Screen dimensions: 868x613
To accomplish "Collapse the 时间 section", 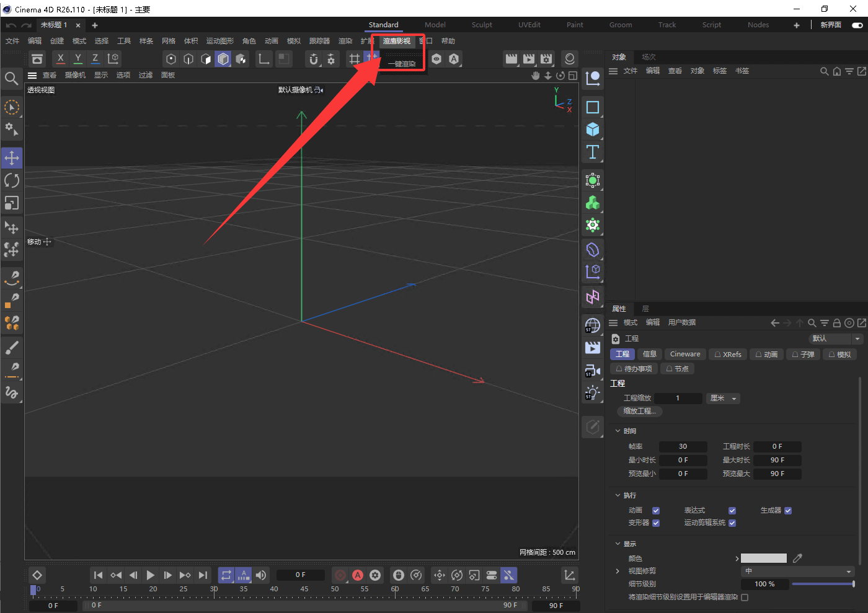I will pyautogui.click(x=618, y=431).
